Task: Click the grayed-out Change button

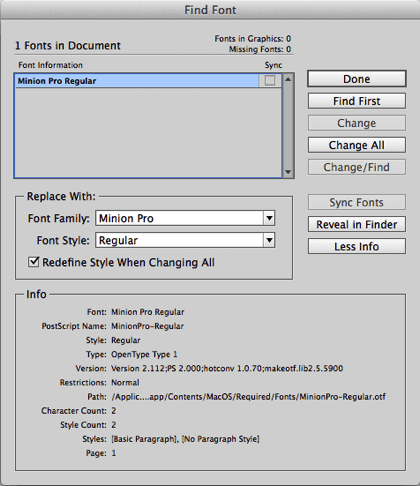Action: click(357, 123)
